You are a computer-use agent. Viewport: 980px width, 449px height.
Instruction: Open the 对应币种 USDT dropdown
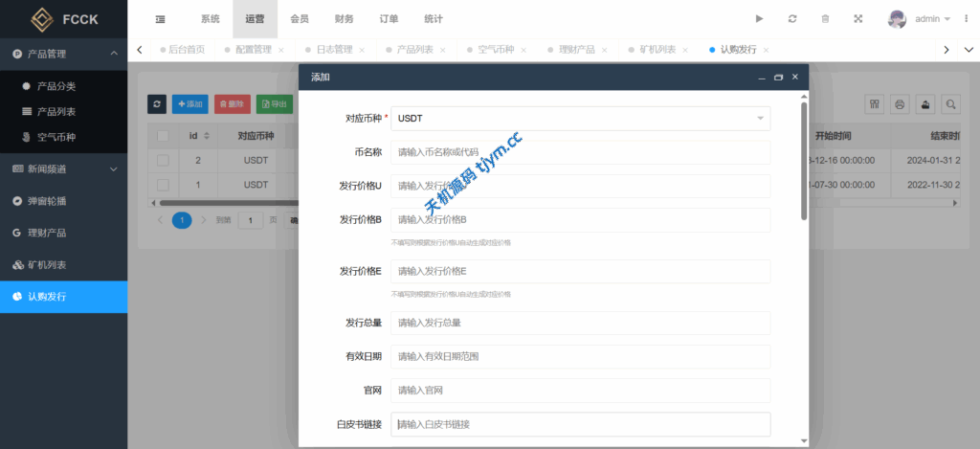581,118
